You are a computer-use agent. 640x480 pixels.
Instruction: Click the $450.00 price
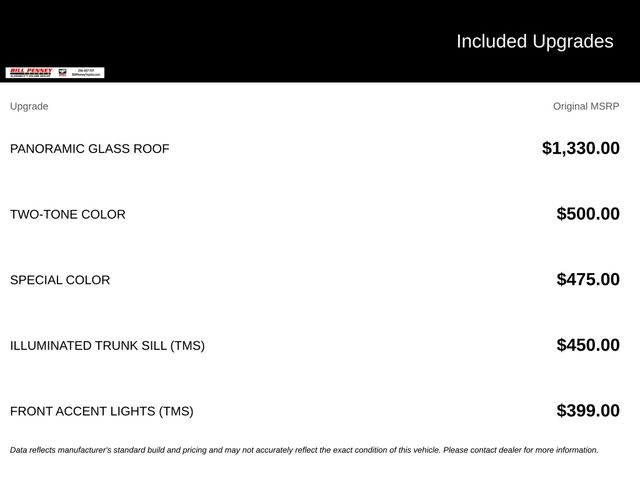point(588,345)
